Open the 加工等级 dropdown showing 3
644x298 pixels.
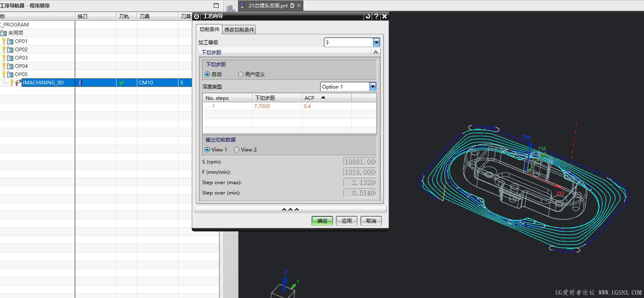[x=376, y=42]
